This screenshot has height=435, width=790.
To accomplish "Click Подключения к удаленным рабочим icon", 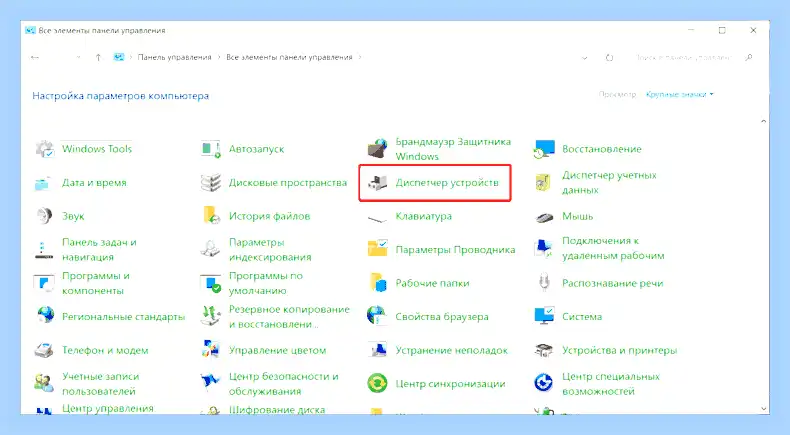I will tap(544, 250).
